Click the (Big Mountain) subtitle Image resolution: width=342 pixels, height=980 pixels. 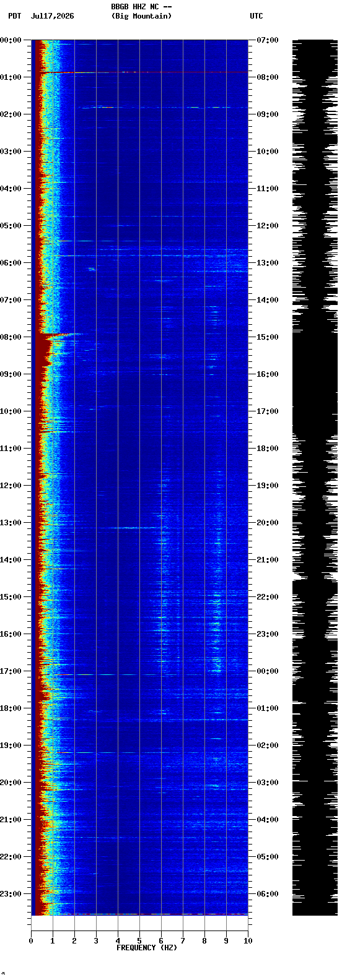click(141, 16)
